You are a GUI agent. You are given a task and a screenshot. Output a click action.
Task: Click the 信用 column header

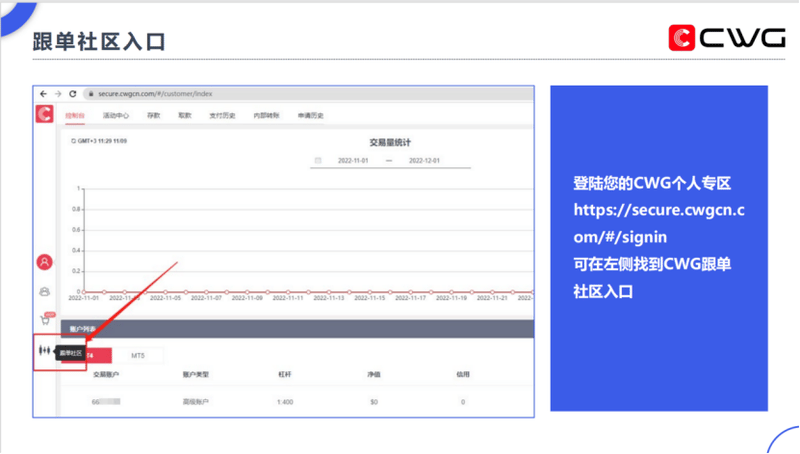pos(463,374)
